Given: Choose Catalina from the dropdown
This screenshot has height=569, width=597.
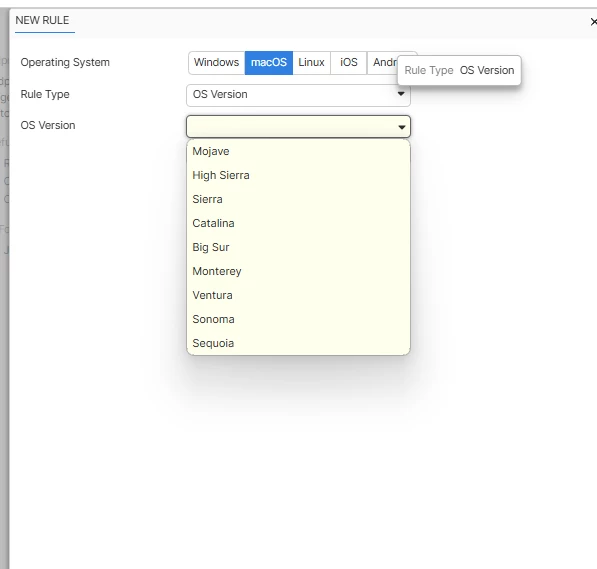Looking at the screenshot, I should 298,223.
